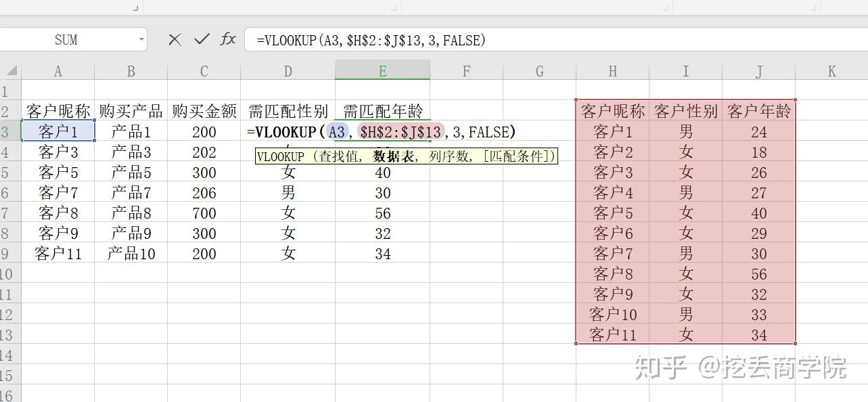Image resolution: width=868 pixels, height=402 pixels.
Task: Select all cells with corner triangle
Action: click(12, 70)
